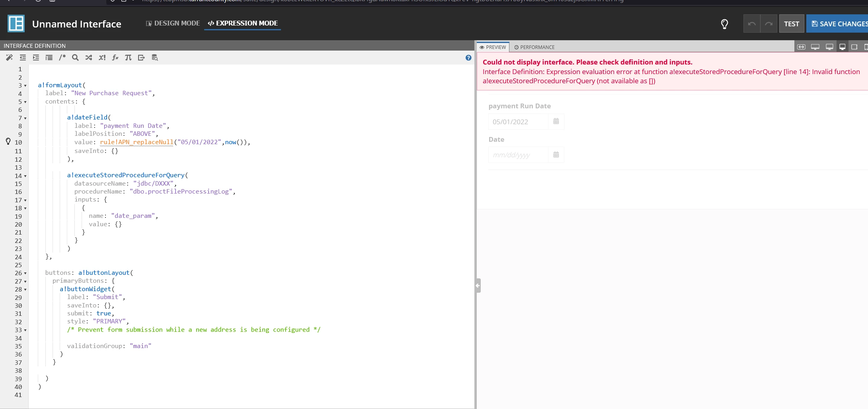Click the payment Run Date input field
This screenshot has width=868, height=409.
(x=518, y=122)
